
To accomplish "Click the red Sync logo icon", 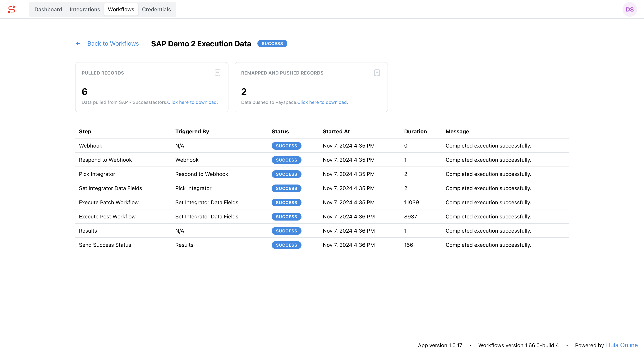I will (11, 9).
